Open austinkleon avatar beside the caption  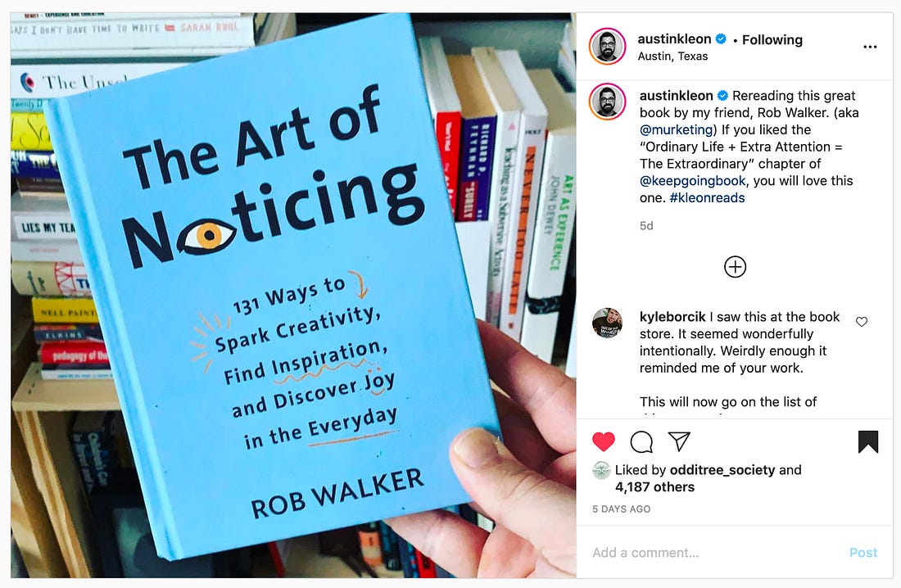point(608,102)
